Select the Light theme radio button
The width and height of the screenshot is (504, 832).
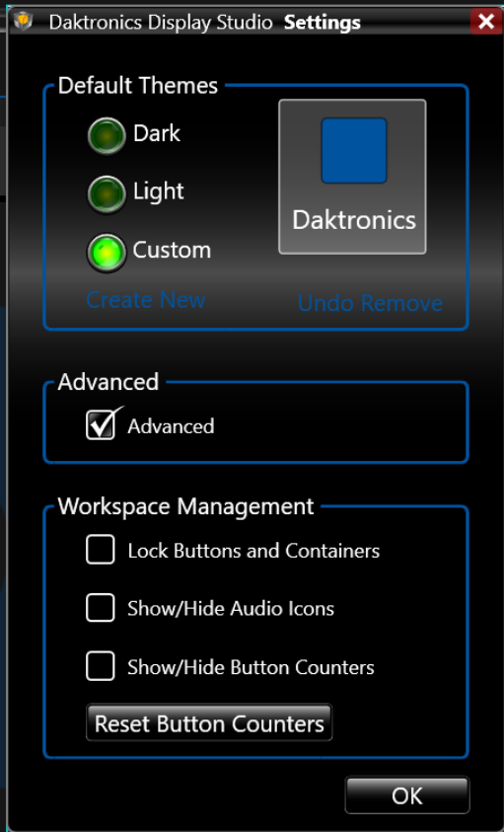coord(107,194)
